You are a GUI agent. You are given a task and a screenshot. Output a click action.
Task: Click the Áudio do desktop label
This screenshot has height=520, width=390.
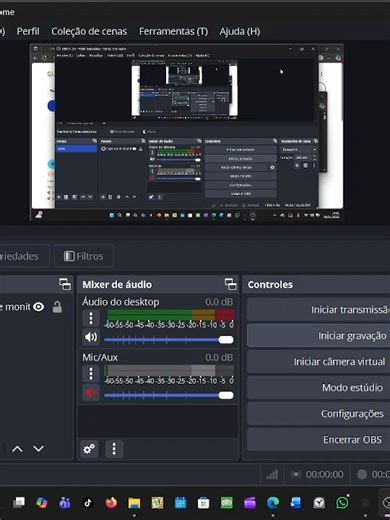coord(121,302)
